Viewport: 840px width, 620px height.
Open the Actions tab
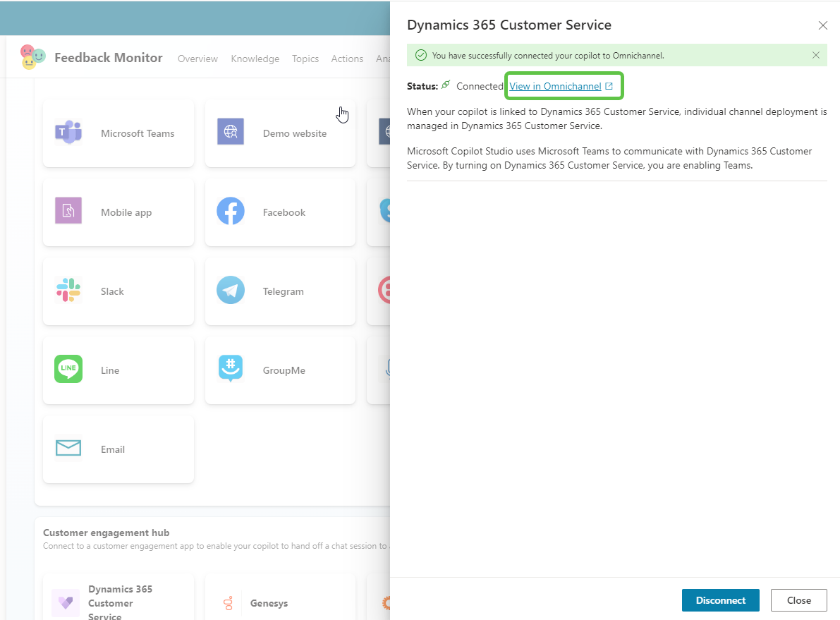click(x=347, y=59)
